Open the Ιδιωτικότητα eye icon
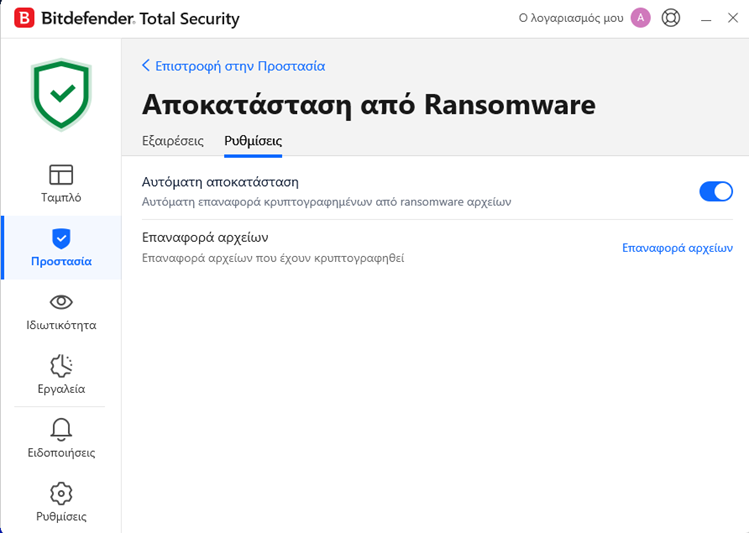 61,302
